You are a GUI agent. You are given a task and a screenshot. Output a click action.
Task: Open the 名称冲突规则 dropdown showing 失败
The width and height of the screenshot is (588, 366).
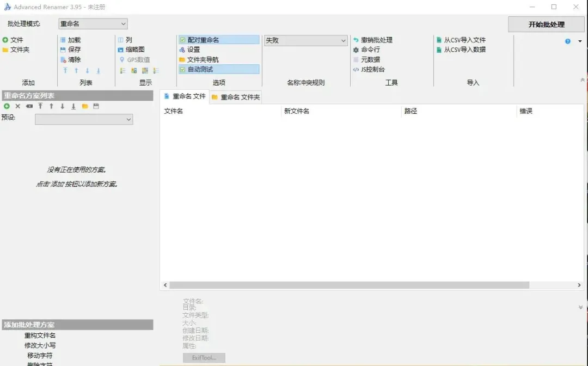pyautogui.click(x=305, y=40)
